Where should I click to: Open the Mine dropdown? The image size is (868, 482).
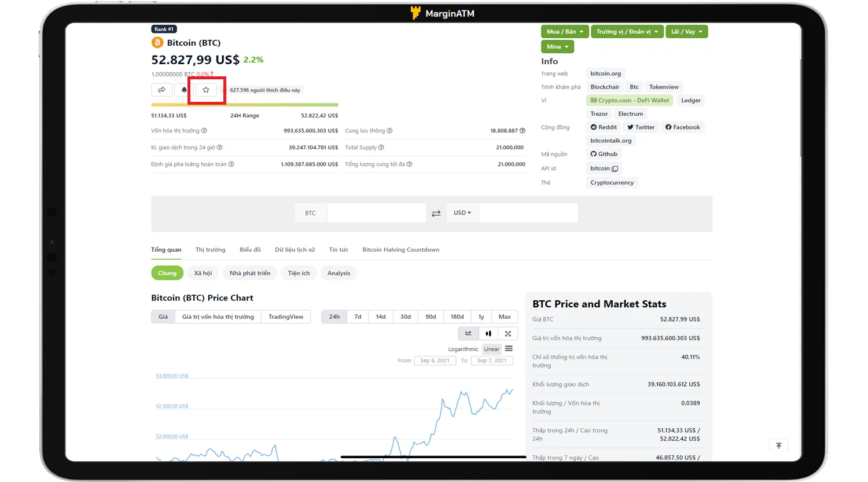[x=558, y=47]
